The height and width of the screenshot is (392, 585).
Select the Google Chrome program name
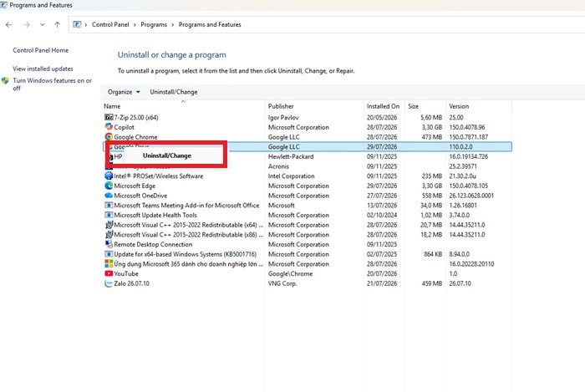(135, 137)
